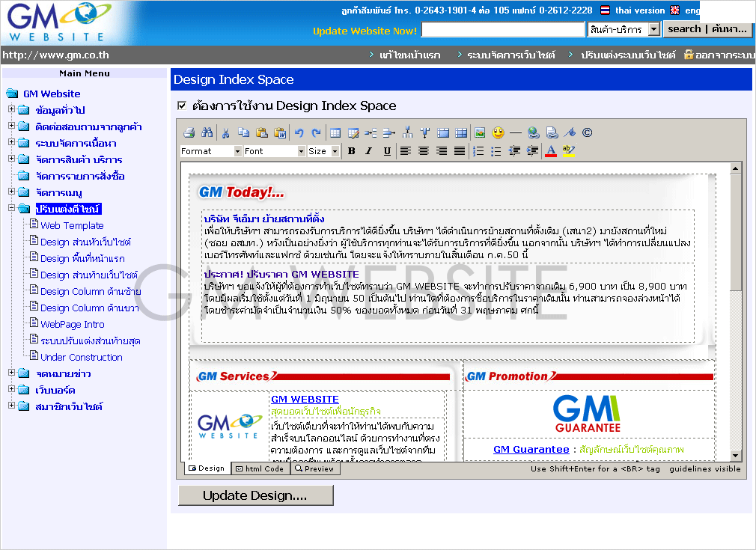Create a bulleted list
This screenshot has height=550, width=756.
(496, 151)
